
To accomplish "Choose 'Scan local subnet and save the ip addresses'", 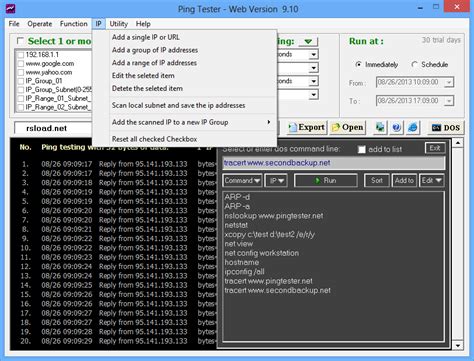I will 185,105.
